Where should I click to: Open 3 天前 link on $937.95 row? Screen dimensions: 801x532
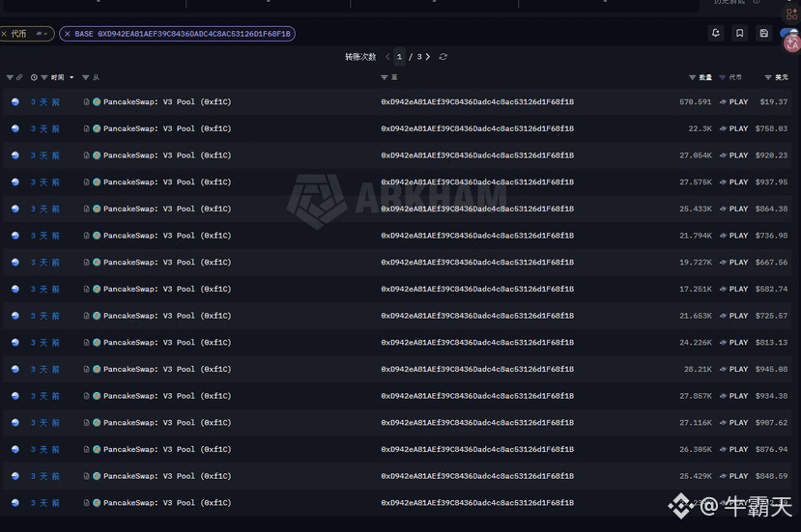tap(45, 182)
